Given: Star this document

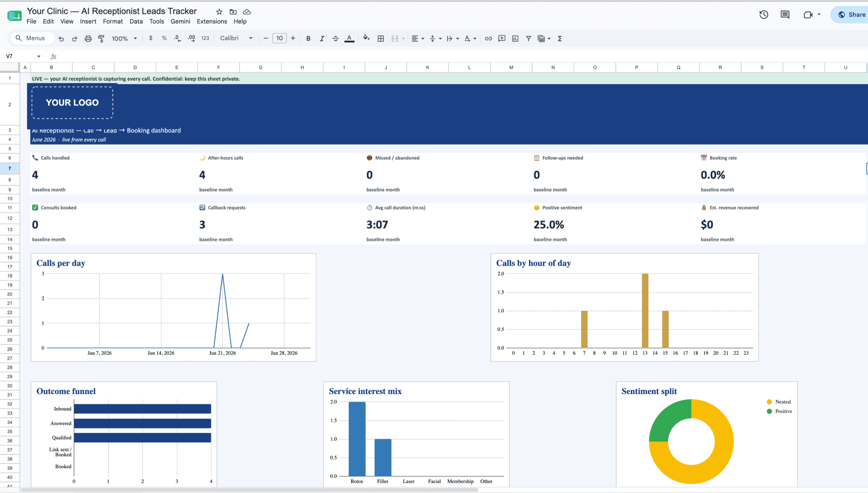Looking at the screenshot, I should tap(219, 12).
